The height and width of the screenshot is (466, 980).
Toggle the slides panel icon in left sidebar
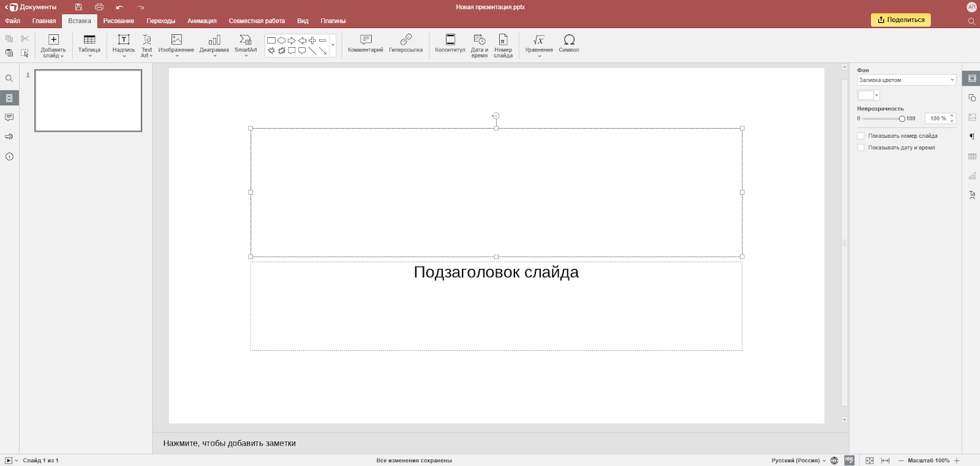[x=9, y=98]
